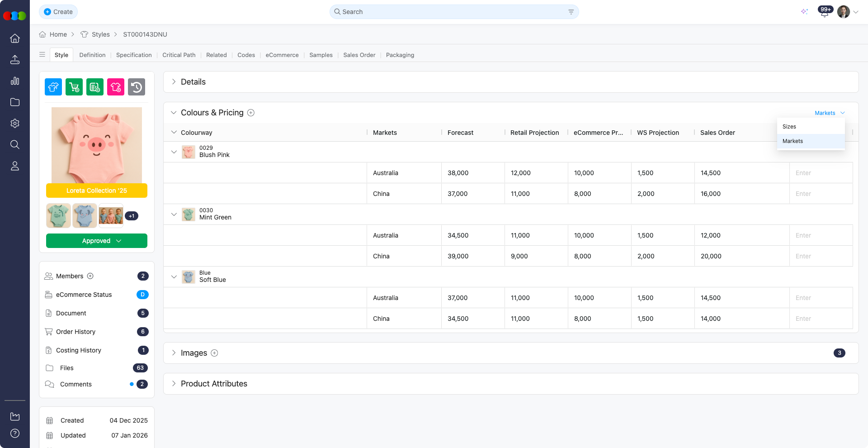Open the Styles breadcrumb link
The image size is (868, 448).
coord(100,34)
